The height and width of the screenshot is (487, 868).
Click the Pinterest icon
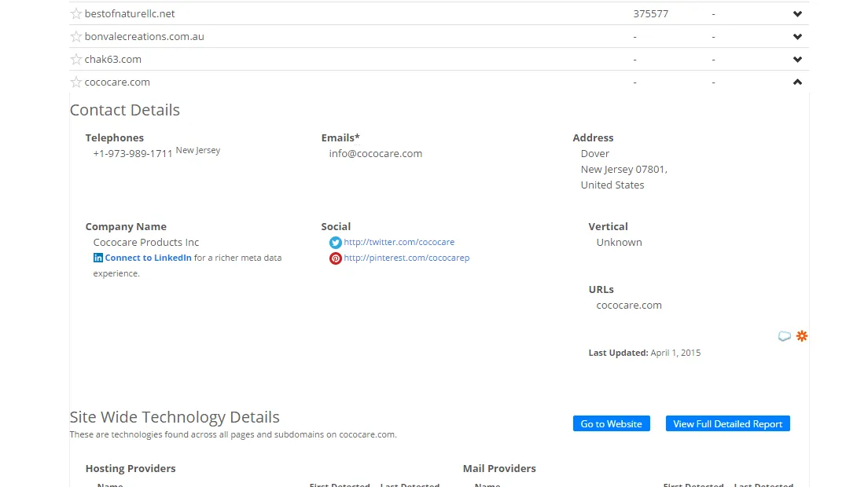point(336,258)
